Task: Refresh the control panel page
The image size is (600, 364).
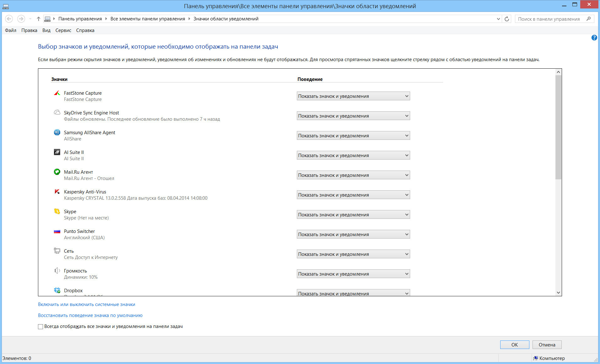Action: 507,19
